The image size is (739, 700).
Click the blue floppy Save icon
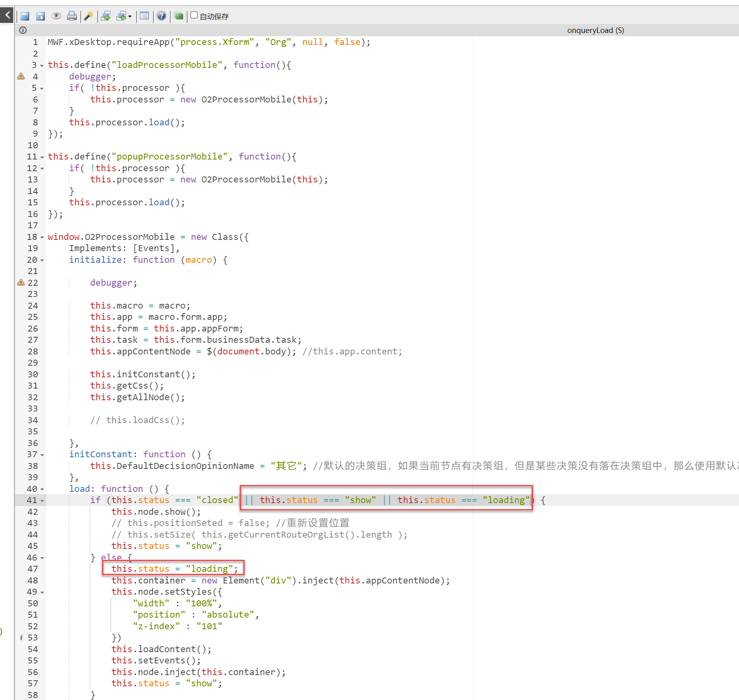click(x=25, y=16)
